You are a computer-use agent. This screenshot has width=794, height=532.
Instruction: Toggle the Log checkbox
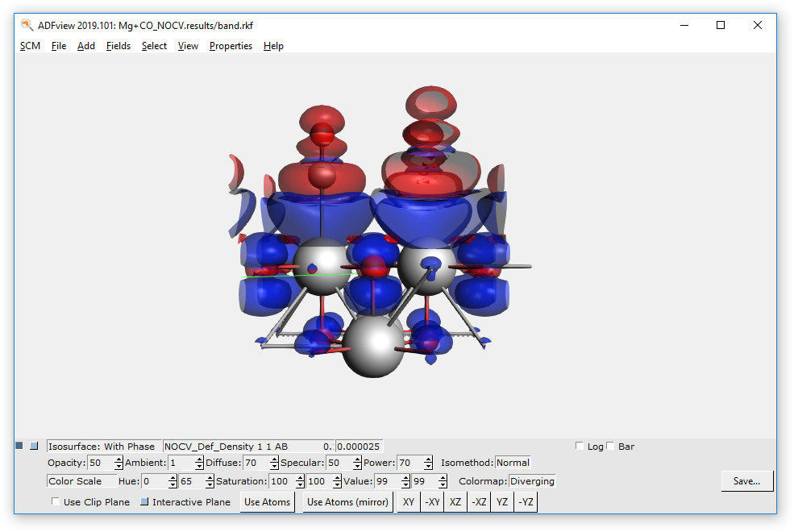coord(579,445)
